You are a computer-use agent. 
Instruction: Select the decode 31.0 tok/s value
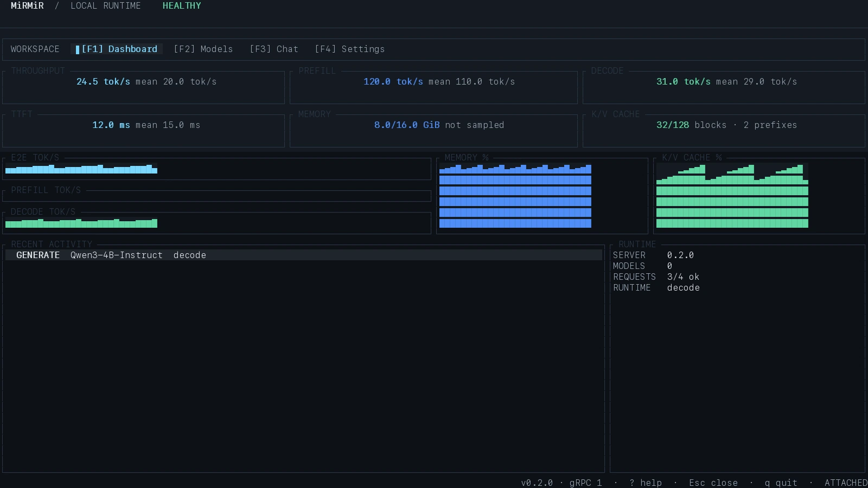684,81
